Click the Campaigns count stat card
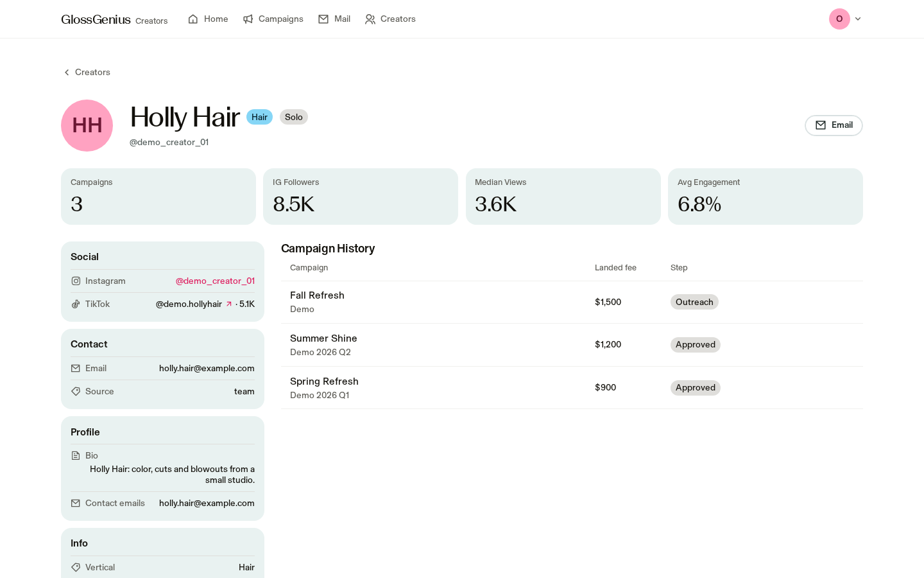 pyautogui.click(x=158, y=197)
